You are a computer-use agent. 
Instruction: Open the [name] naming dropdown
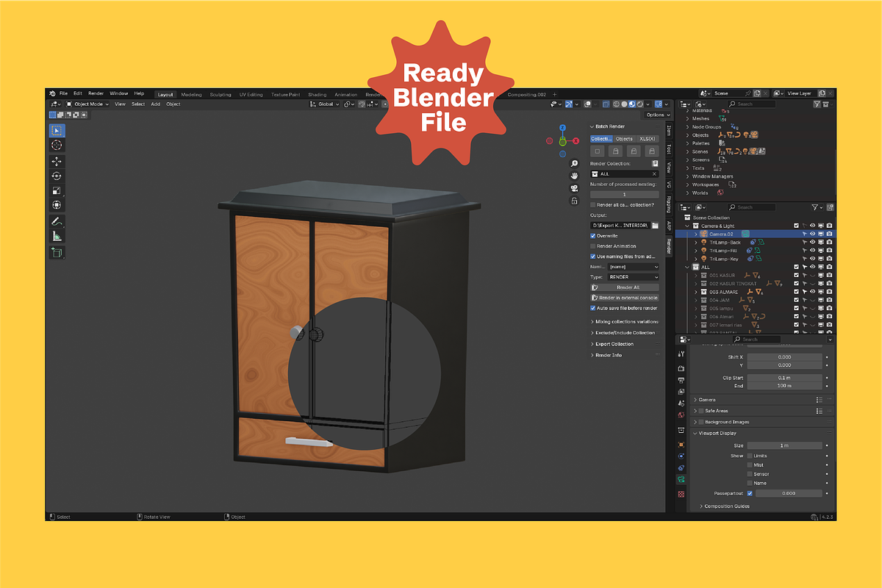[633, 267]
